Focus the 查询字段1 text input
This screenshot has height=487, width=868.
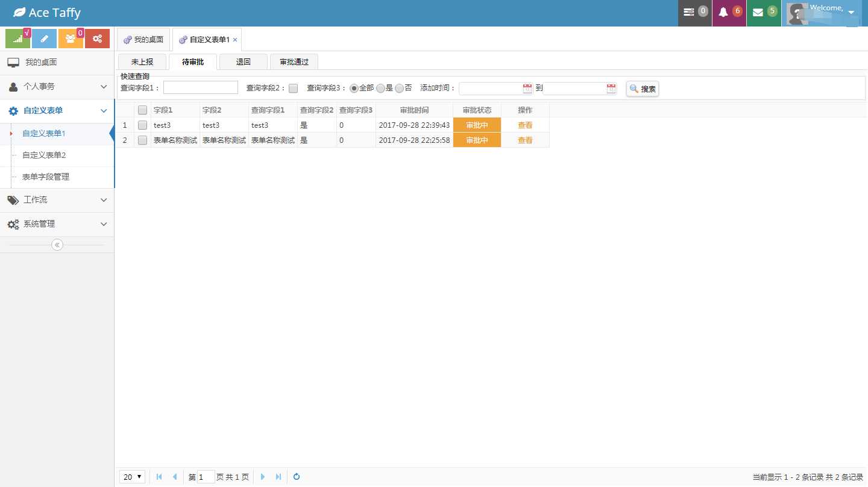201,88
